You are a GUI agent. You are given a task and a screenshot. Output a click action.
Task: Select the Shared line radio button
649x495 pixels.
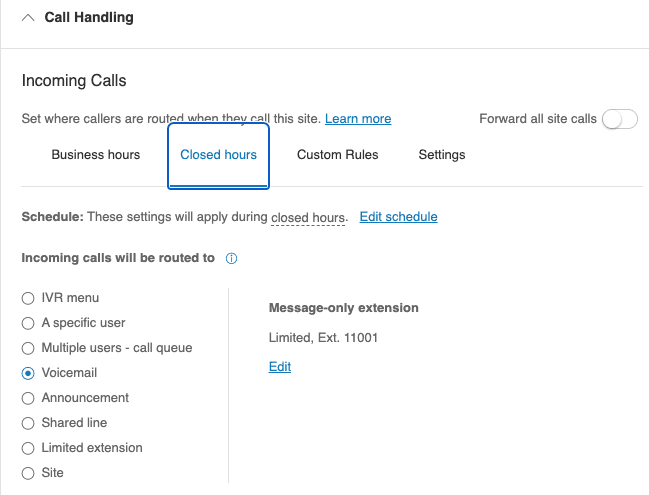(x=28, y=423)
